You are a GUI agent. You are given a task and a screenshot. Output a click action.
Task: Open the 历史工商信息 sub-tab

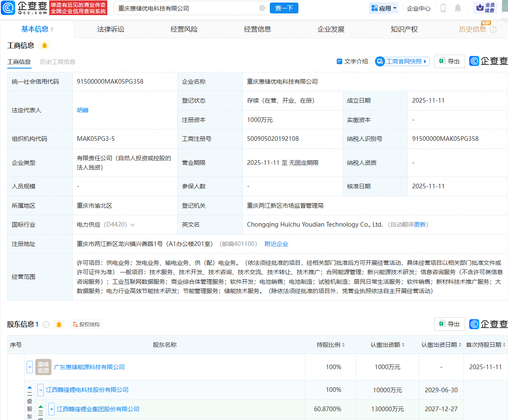tap(57, 62)
